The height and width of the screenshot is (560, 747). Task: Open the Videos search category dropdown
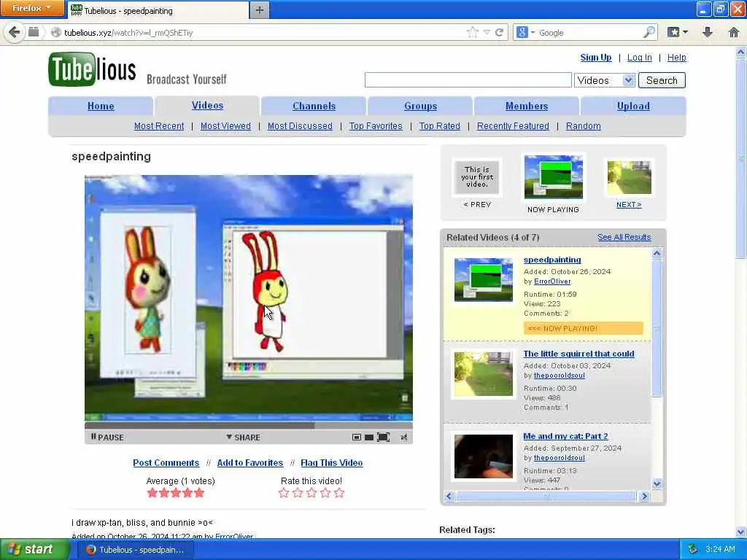coord(605,80)
